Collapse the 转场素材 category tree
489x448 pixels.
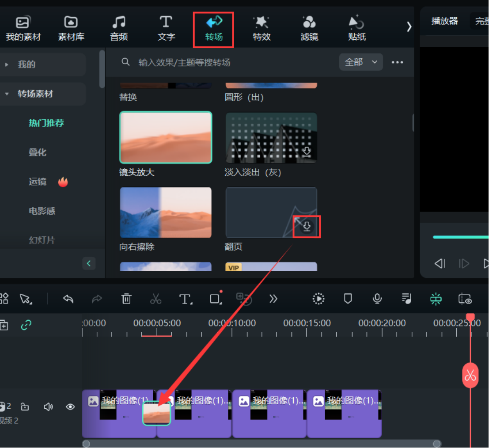click(x=7, y=94)
